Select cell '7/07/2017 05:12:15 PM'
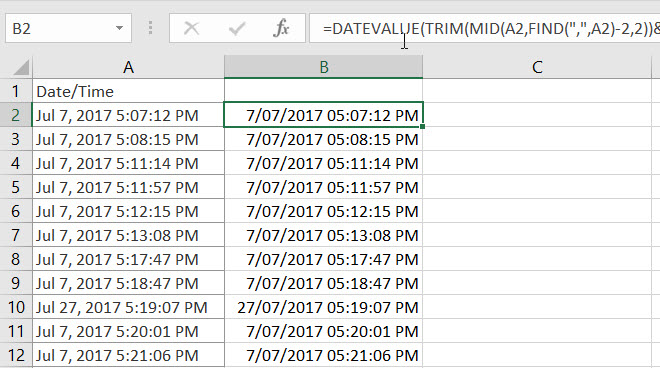The width and height of the screenshot is (660, 368). tap(323, 211)
